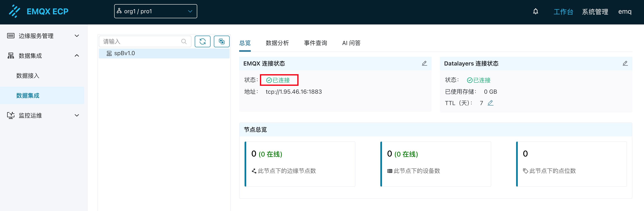Switch to the AI 问答 tab
644x211 pixels.
tap(351, 43)
